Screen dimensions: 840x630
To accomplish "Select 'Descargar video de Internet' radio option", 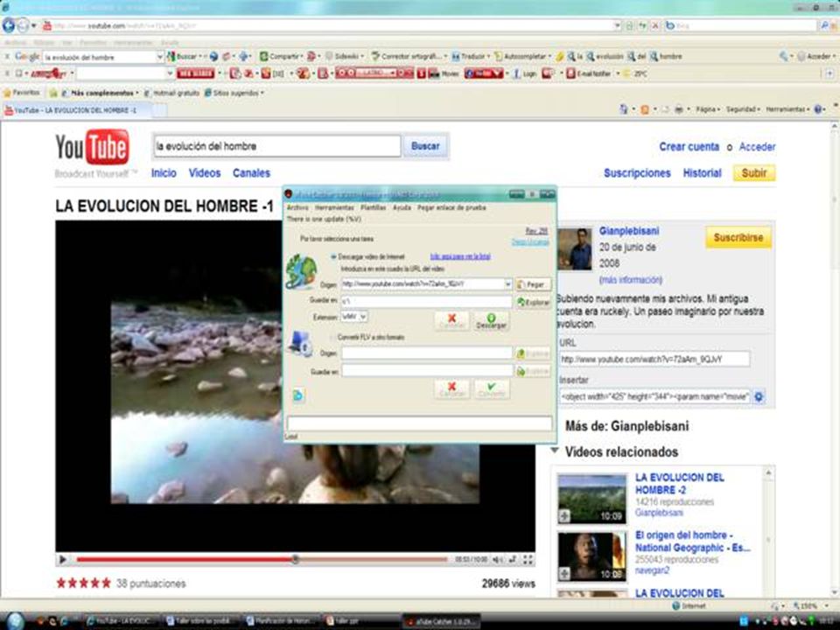I will (x=333, y=257).
